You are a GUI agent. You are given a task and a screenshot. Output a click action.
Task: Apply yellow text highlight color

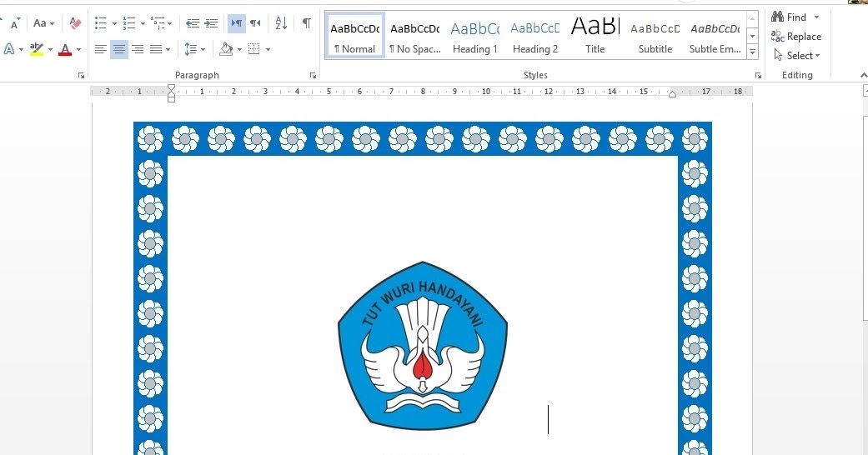(37, 49)
